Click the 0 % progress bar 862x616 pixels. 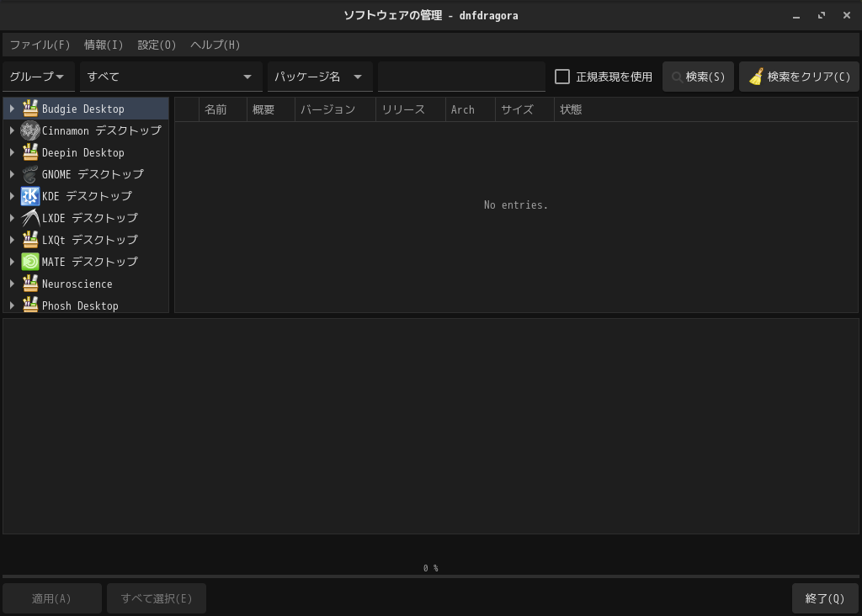[431, 576]
